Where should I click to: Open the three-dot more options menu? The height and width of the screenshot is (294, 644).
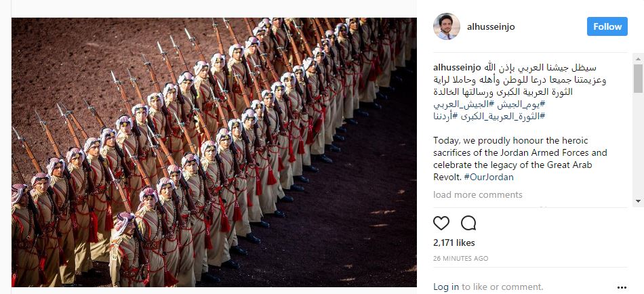[x=622, y=287]
